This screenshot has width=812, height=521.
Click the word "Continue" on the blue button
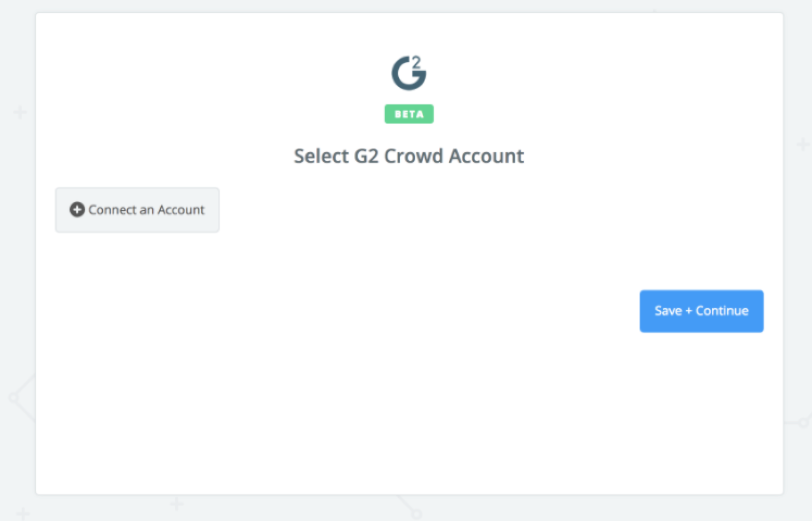tap(722, 311)
